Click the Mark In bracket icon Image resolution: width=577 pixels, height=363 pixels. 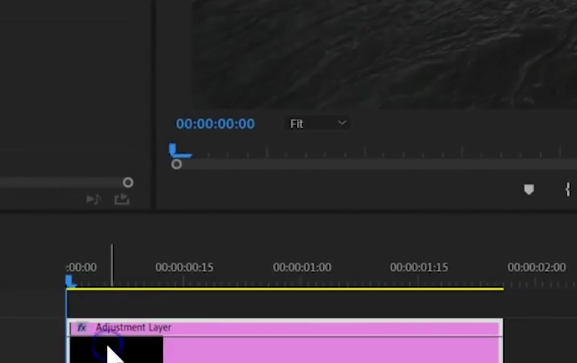(x=568, y=189)
